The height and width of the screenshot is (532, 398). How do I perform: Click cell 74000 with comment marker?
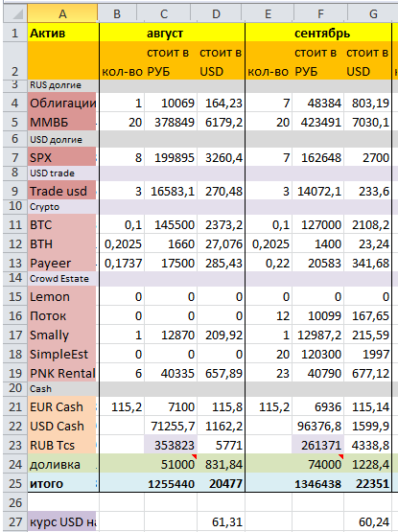pyautogui.click(x=317, y=464)
